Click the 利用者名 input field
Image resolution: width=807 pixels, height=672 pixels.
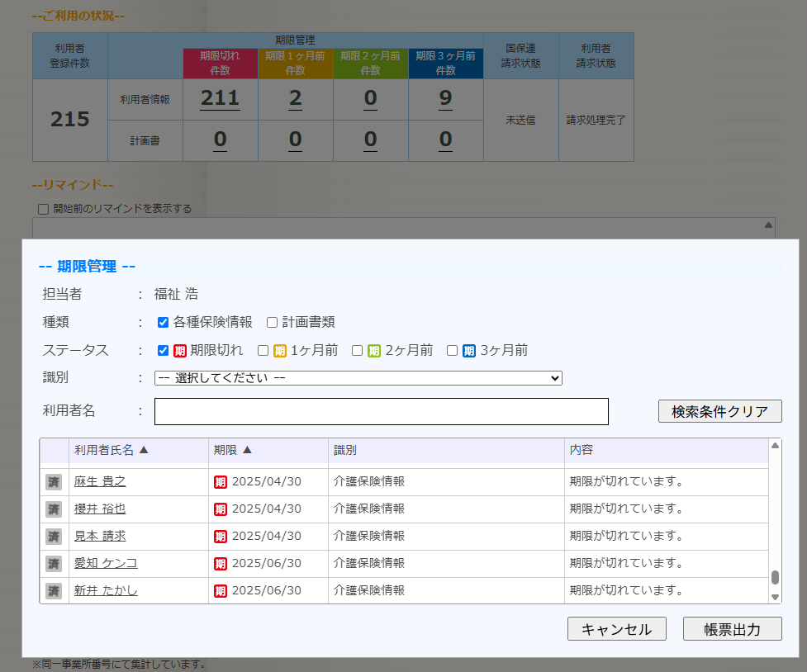click(x=381, y=411)
